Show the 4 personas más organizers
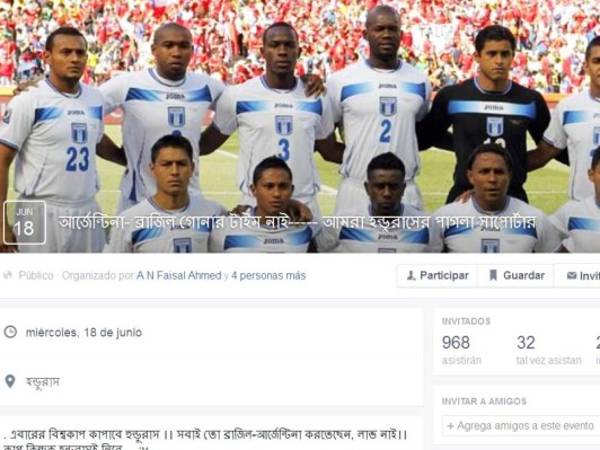 click(x=269, y=276)
